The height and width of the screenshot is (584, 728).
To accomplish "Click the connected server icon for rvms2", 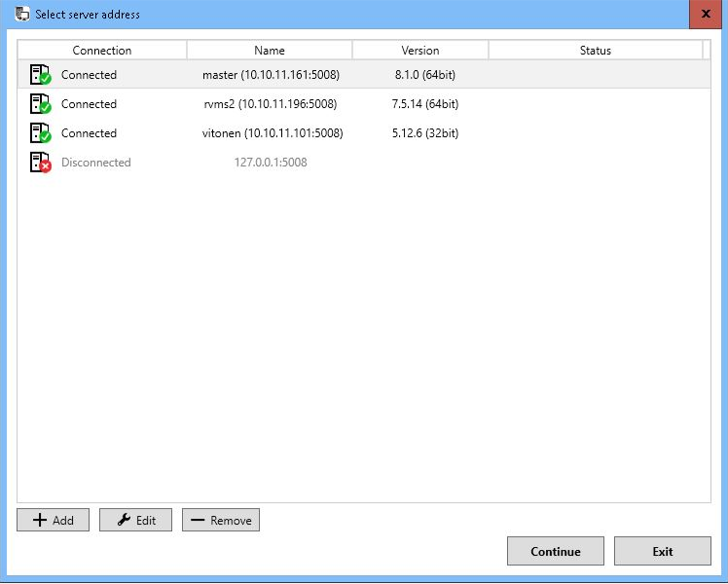I will click(x=40, y=104).
